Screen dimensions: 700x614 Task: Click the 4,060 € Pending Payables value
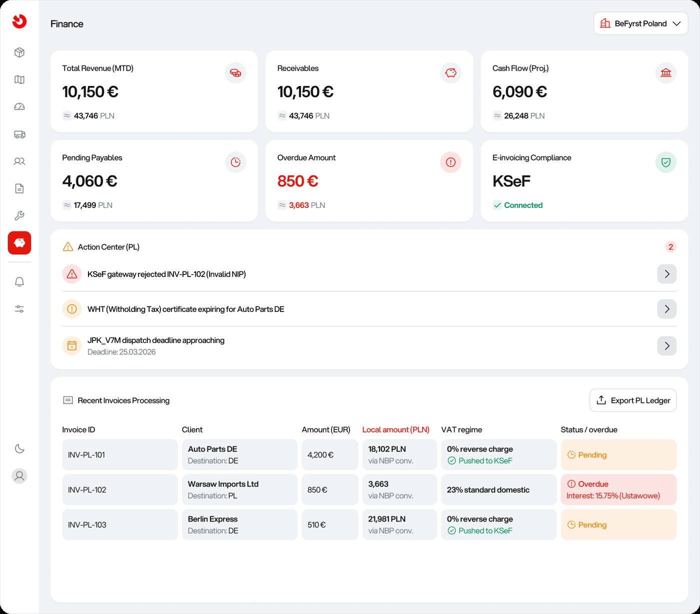coord(89,181)
